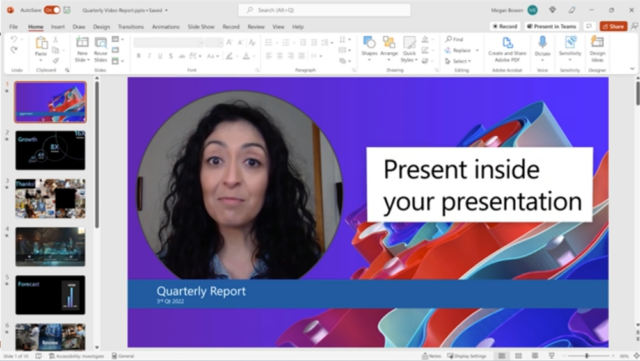Open the Slide Show tab

(x=201, y=27)
